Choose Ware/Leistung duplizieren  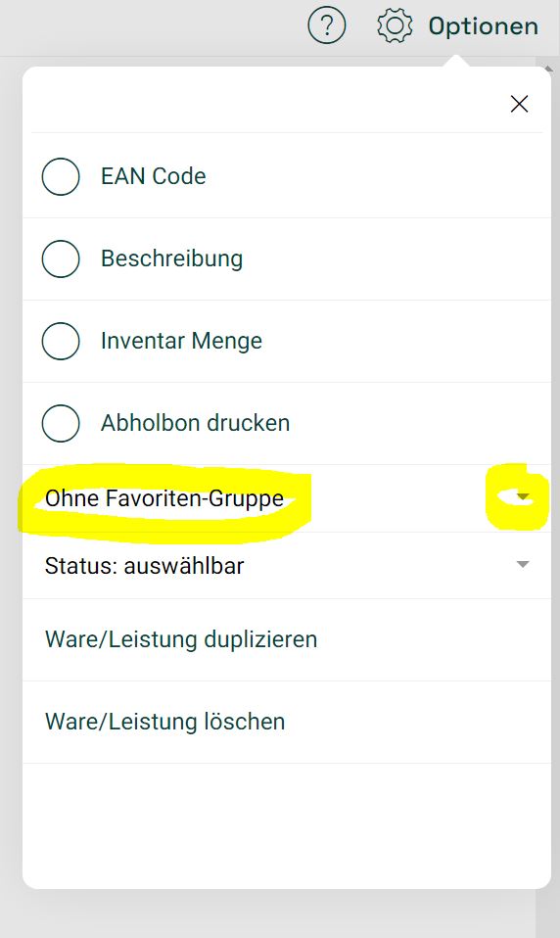(x=287, y=639)
